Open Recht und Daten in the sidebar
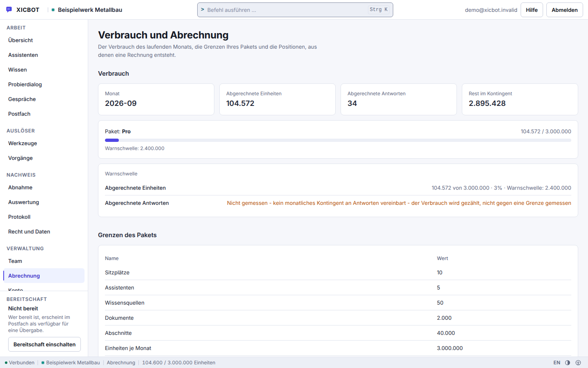The width and height of the screenshot is (588, 368). point(44,231)
